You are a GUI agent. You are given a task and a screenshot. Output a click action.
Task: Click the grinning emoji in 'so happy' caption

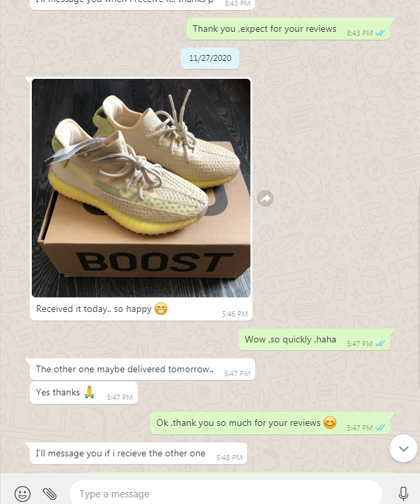coord(161,309)
